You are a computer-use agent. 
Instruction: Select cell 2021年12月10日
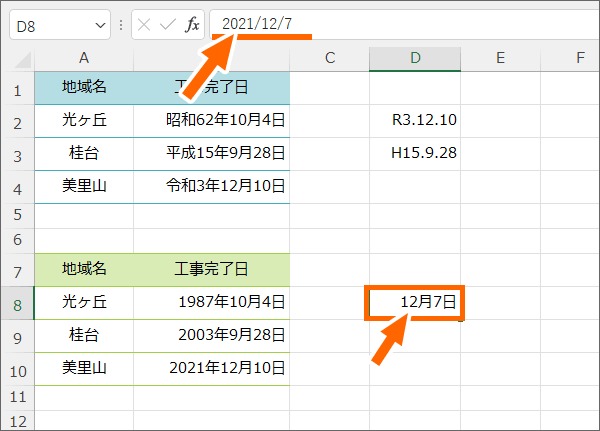(x=212, y=369)
